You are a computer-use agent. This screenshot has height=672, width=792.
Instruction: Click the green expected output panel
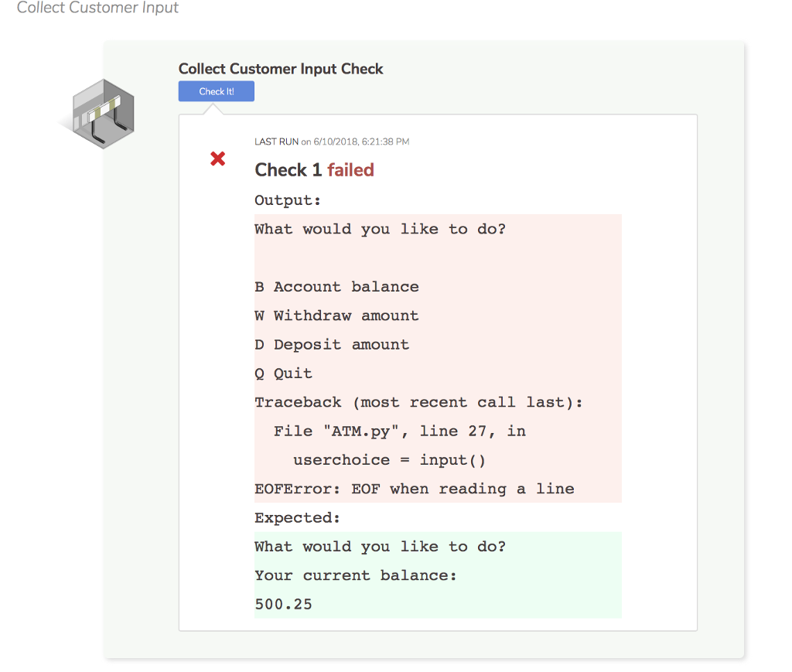coord(438,575)
